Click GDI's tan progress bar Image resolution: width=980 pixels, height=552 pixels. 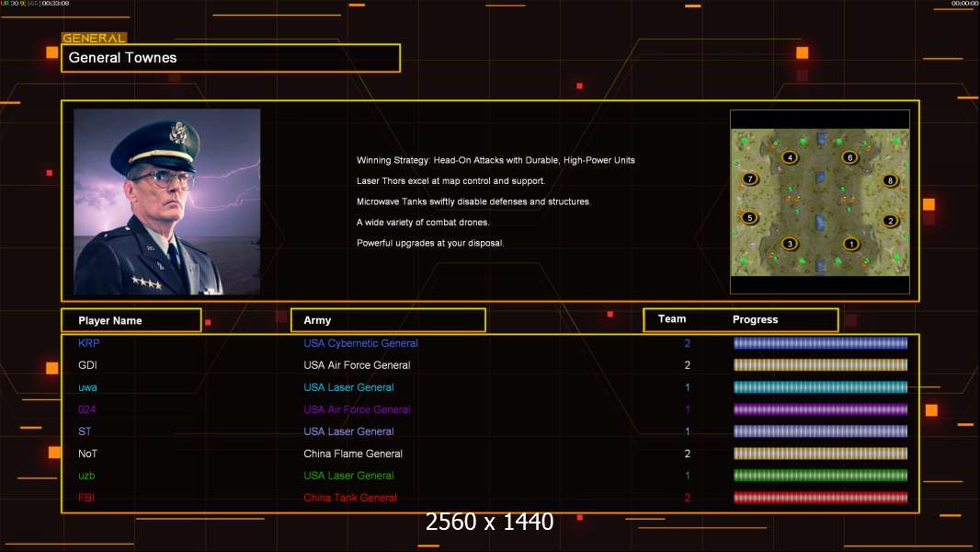click(820, 365)
